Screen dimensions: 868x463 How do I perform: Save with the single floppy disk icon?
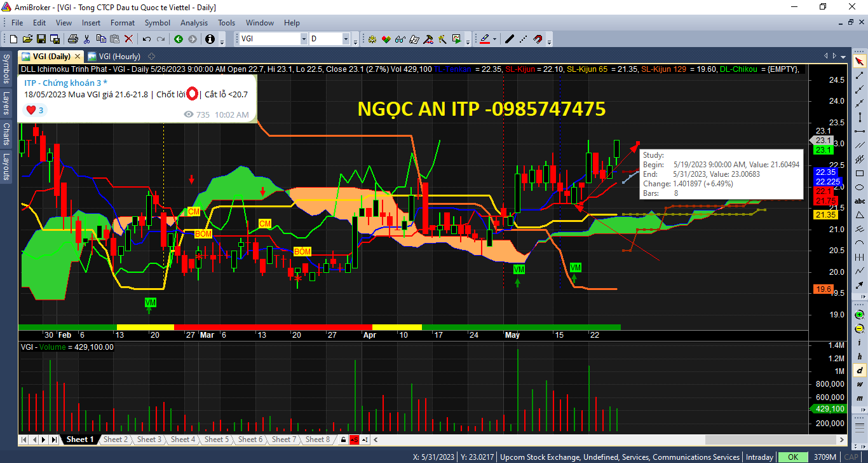41,39
